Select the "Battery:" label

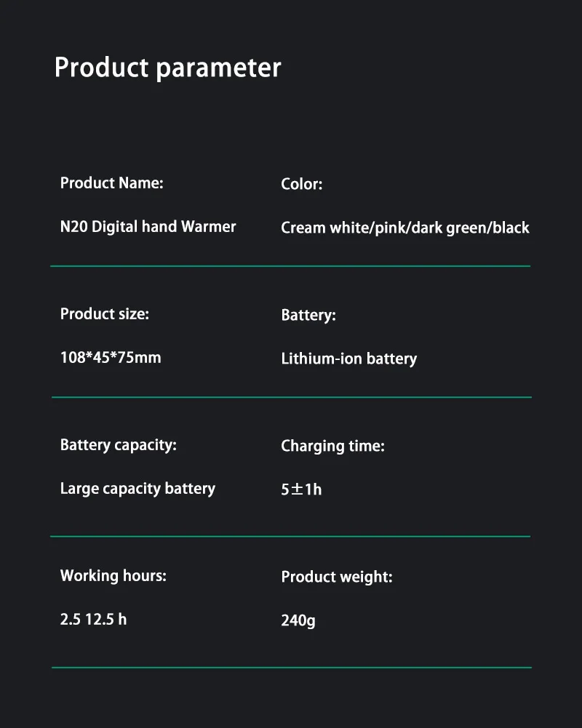click(308, 316)
